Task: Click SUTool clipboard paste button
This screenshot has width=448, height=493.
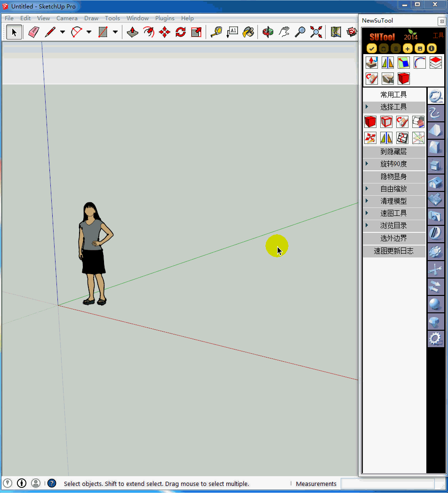Action: (384, 48)
